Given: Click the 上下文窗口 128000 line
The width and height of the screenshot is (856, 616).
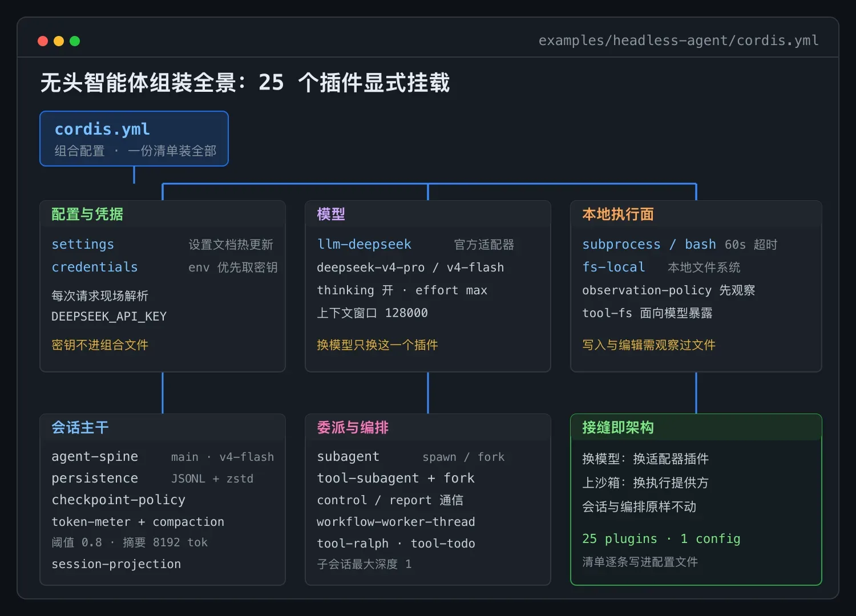Looking at the screenshot, I should (x=372, y=313).
